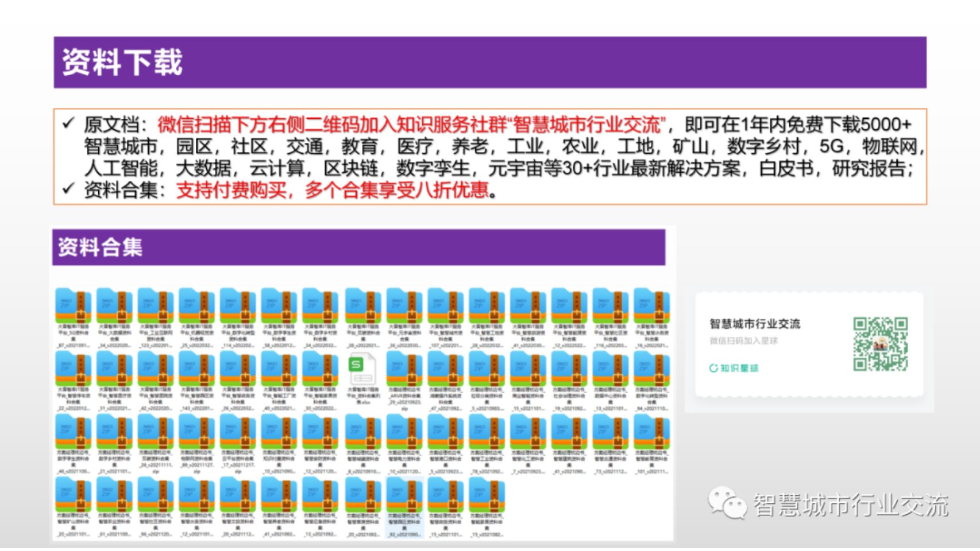Click the 资料下载 purple header banner

[489, 63]
